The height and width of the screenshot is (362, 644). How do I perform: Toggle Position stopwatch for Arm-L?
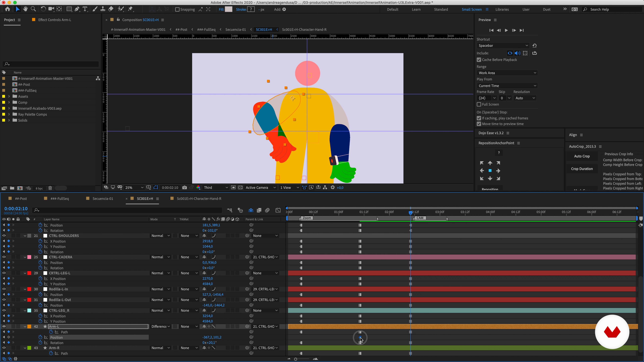coord(40,337)
